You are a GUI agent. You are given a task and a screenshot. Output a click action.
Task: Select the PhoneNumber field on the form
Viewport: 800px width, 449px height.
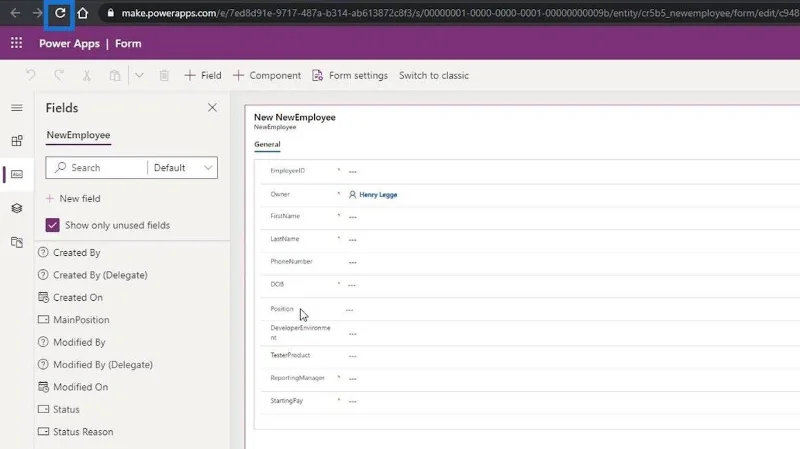[x=530, y=262]
